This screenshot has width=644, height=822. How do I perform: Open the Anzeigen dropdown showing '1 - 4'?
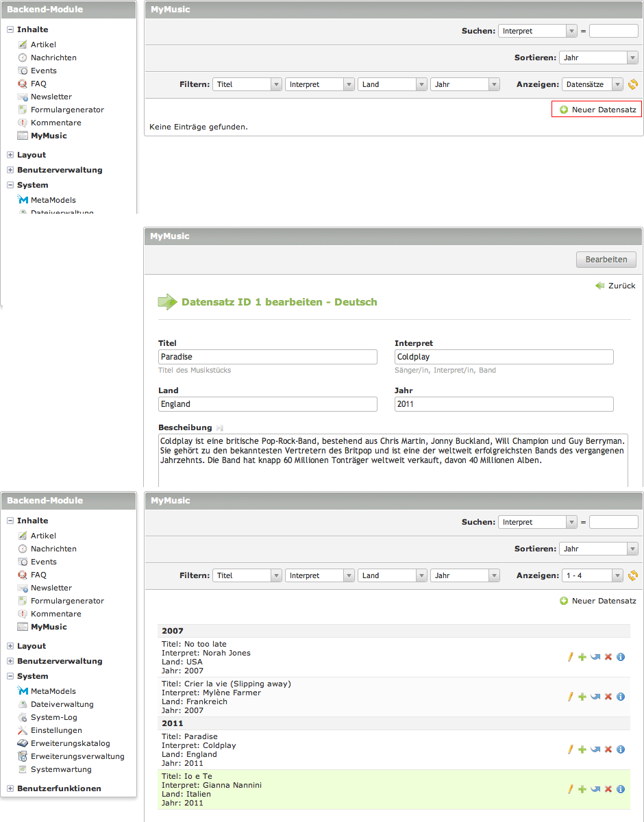click(x=592, y=575)
